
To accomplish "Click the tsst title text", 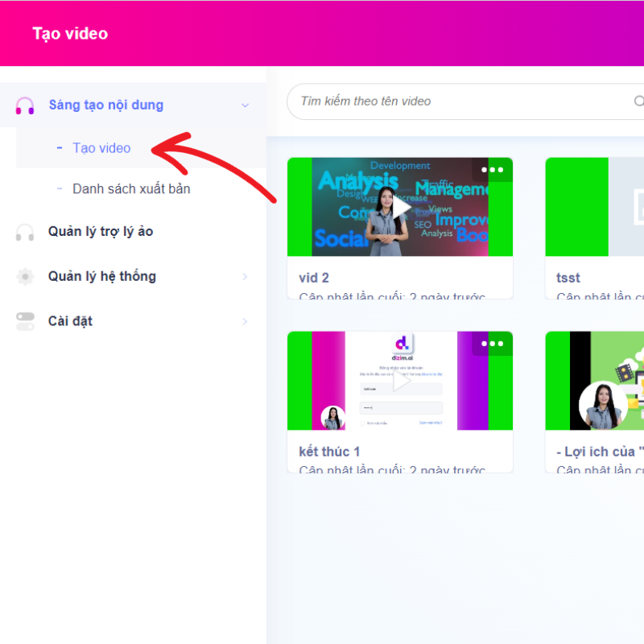I will coord(568,278).
